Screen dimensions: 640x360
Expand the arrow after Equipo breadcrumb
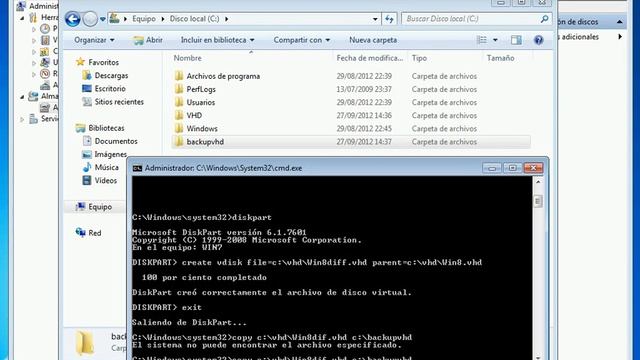[162, 19]
